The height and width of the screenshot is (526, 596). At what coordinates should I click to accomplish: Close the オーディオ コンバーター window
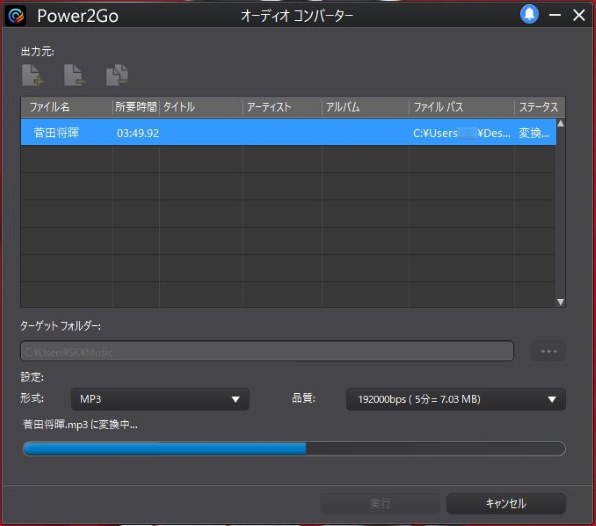(x=579, y=15)
